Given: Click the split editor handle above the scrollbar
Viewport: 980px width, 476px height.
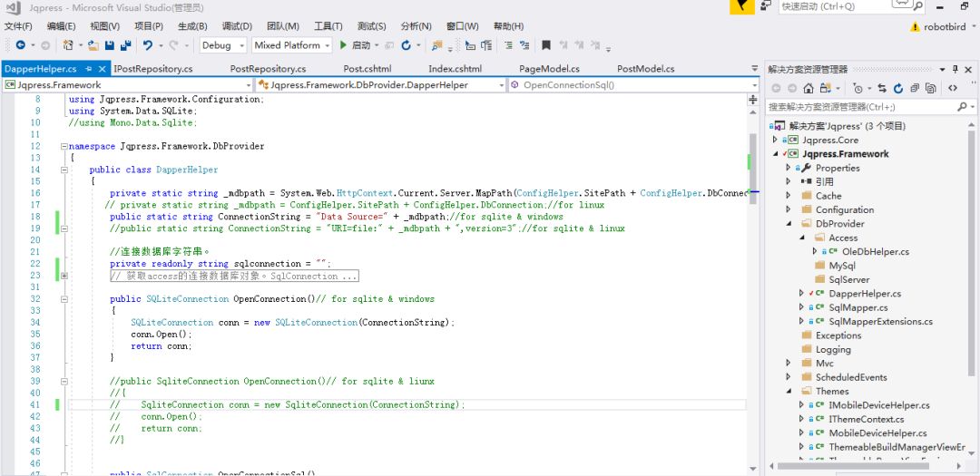Looking at the screenshot, I should click(752, 100).
